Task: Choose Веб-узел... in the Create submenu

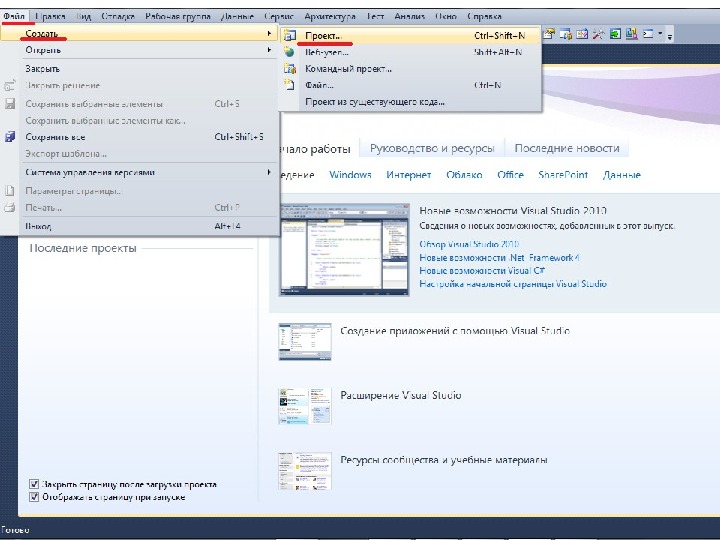Action: click(410, 52)
